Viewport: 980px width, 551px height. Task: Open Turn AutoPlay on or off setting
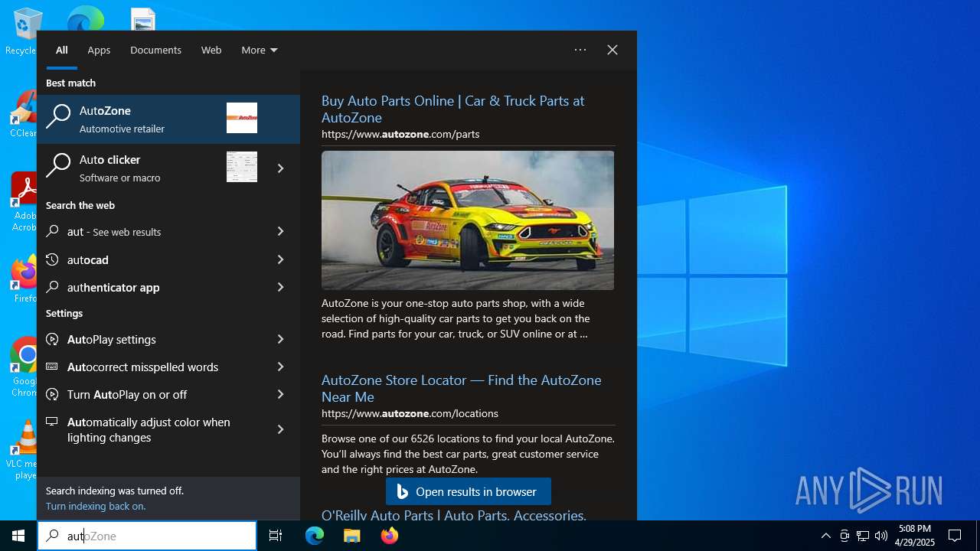pos(150,394)
